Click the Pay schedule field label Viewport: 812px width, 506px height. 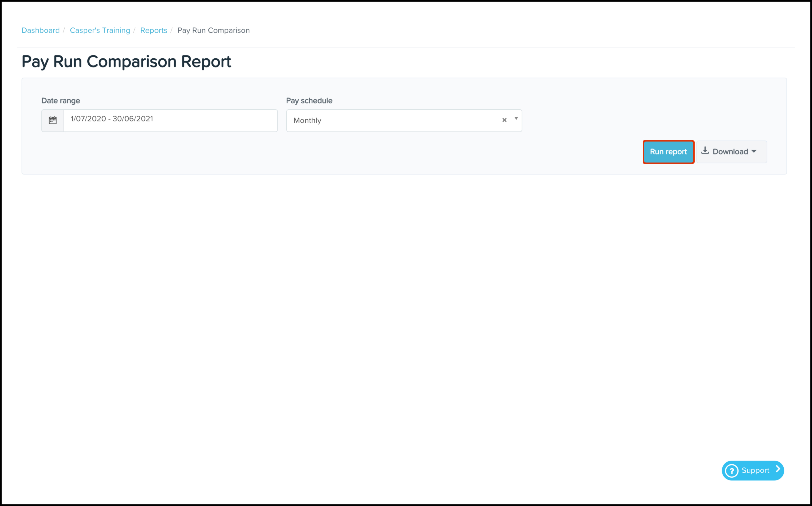[309, 101]
